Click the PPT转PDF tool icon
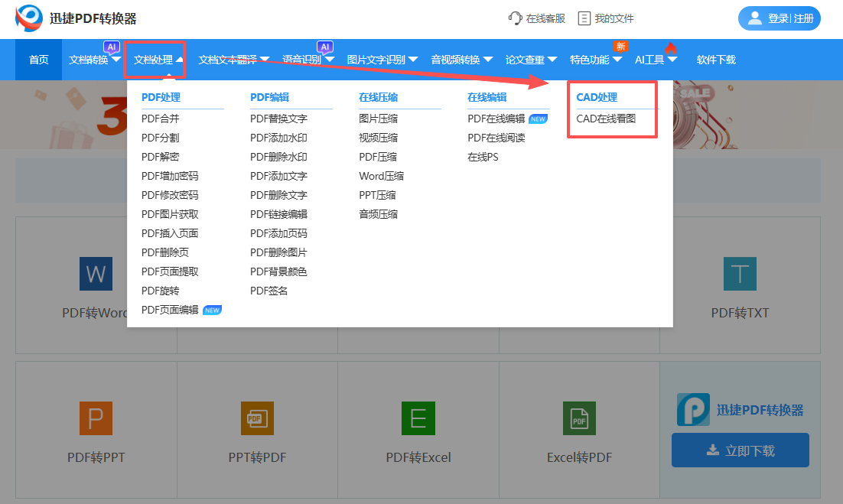The width and height of the screenshot is (843, 504). coord(256,418)
